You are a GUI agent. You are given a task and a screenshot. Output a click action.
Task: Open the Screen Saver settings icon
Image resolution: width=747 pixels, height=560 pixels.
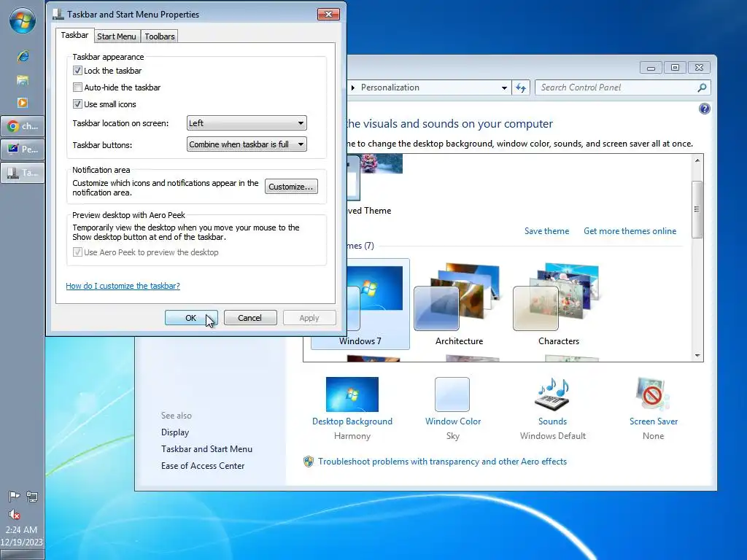[x=653, y=394]
